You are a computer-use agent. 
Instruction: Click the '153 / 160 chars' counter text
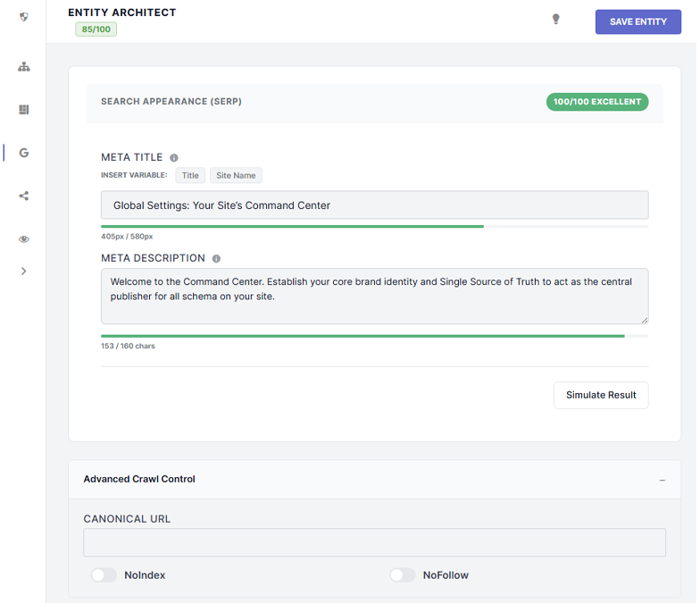coord(129,347)
